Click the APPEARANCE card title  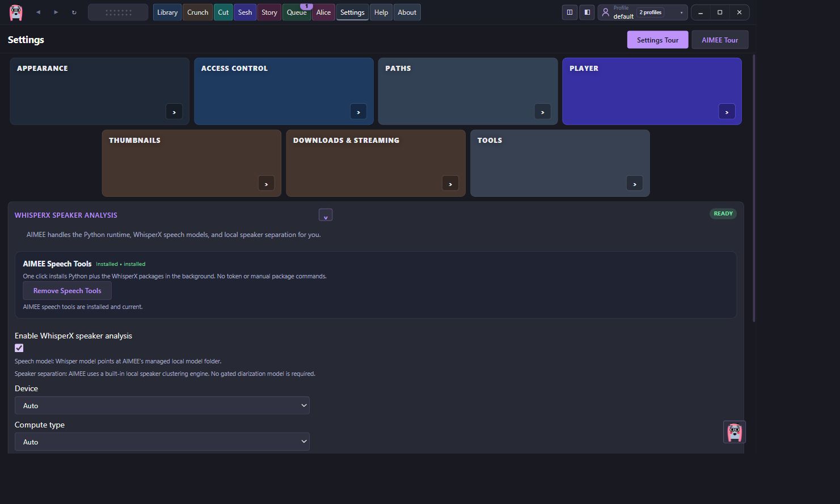43,68
